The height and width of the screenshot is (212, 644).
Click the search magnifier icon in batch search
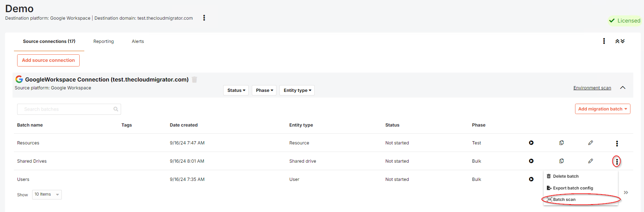click(116, 109)
